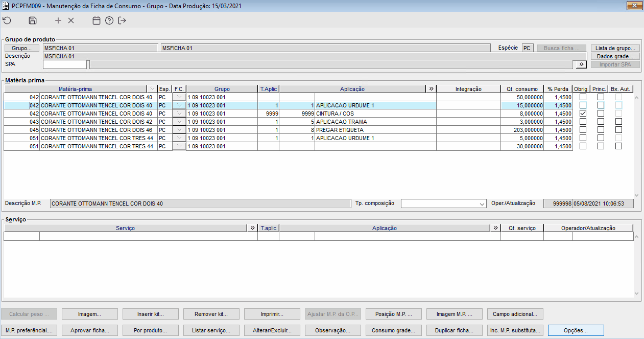Click the Inserir kit... button
This screenshot has height=339, width=644.
151,314
